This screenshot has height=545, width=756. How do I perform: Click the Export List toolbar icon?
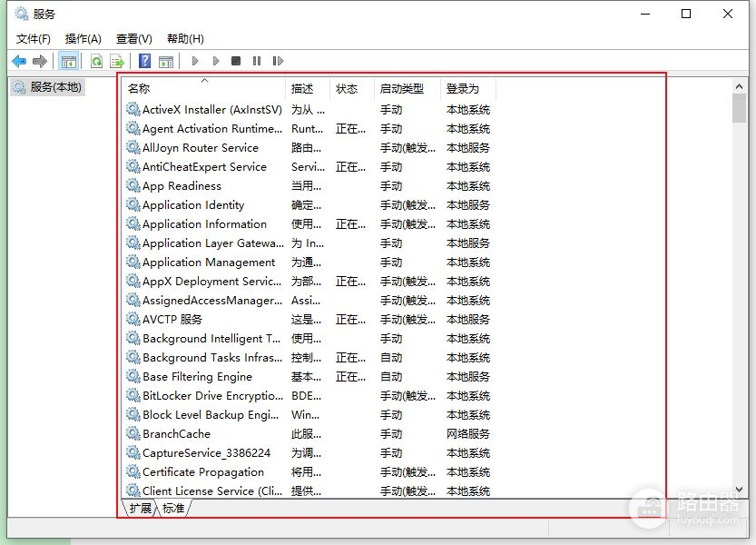click(117, 61)
